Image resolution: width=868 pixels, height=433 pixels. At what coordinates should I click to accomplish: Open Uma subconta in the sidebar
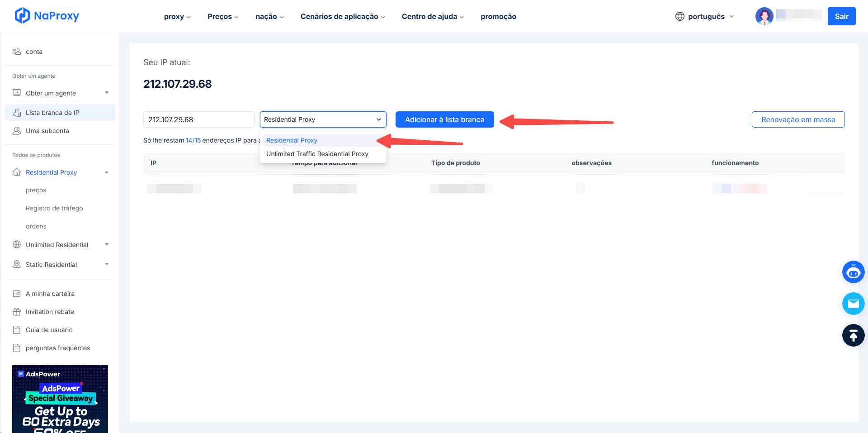pos(47,131)
